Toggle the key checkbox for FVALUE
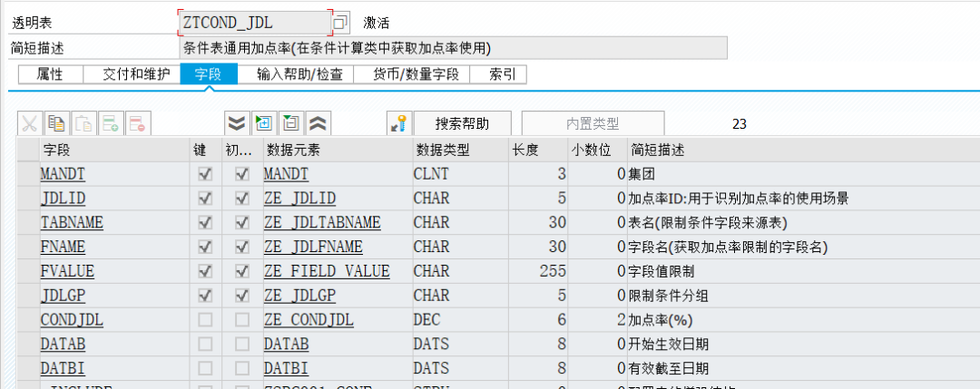Viewport: 980px width, 389px height. click(x=204, y=272)
